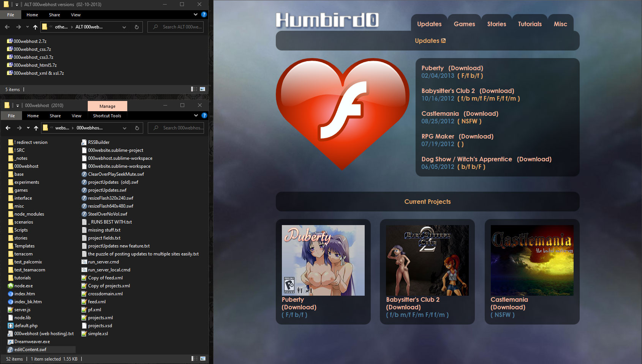The image size is (642, 364).
Task: Open the Shortcut Tools Manage tab
Action: tap(107, 106)
